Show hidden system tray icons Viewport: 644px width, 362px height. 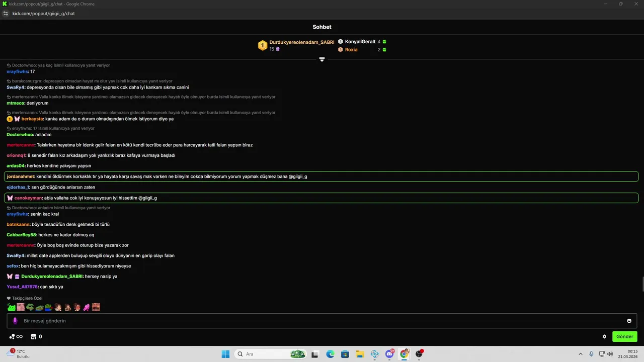tap(580, 354)
